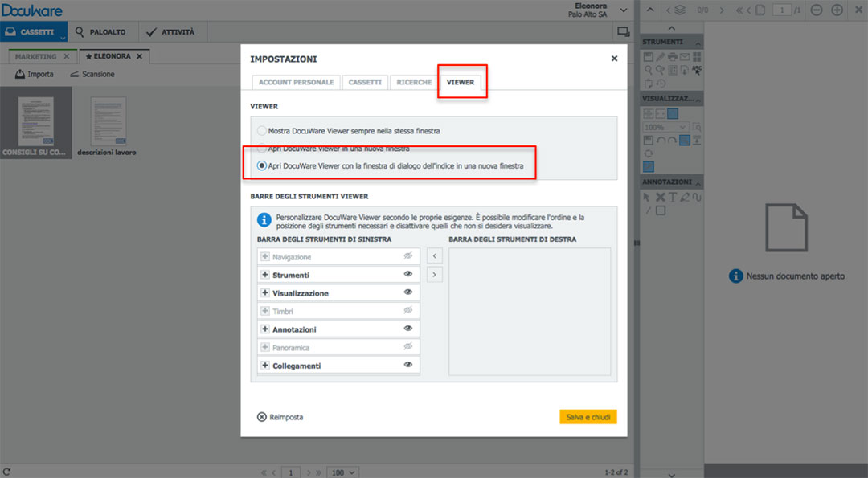
Task: Expand the Annotazioni item with plus
Action: (x=265, y=329)
